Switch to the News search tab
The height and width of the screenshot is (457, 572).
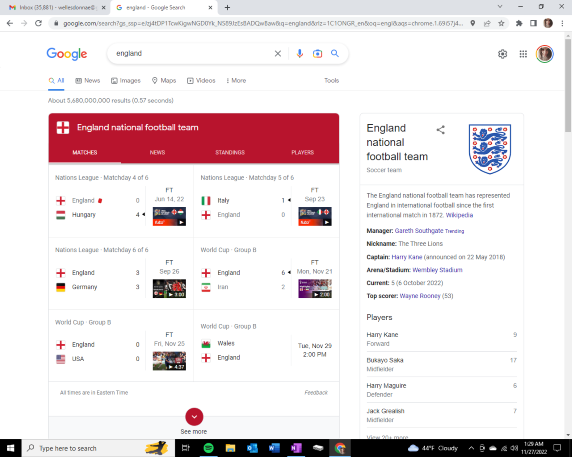pyautogui.click(x=88, y=81)
